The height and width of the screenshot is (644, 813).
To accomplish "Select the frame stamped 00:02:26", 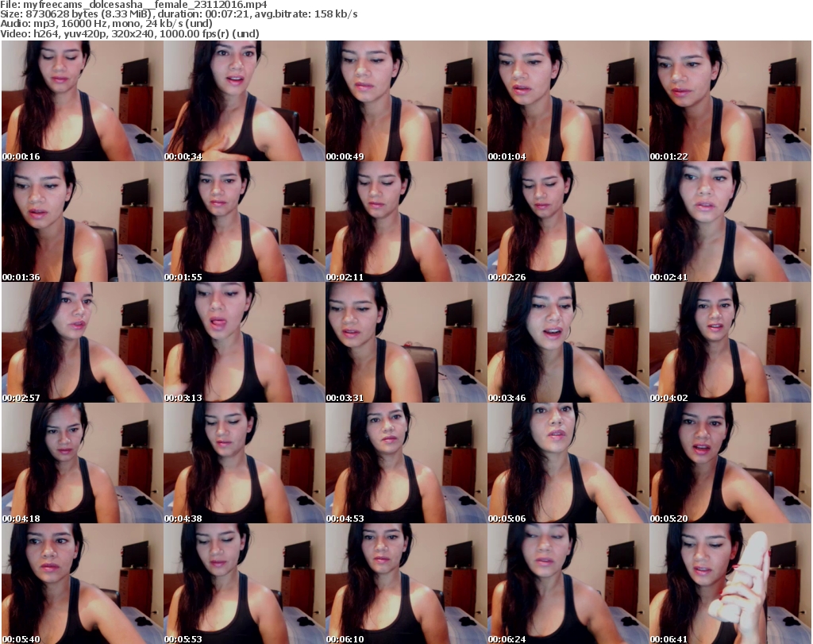I will [568, 222].
